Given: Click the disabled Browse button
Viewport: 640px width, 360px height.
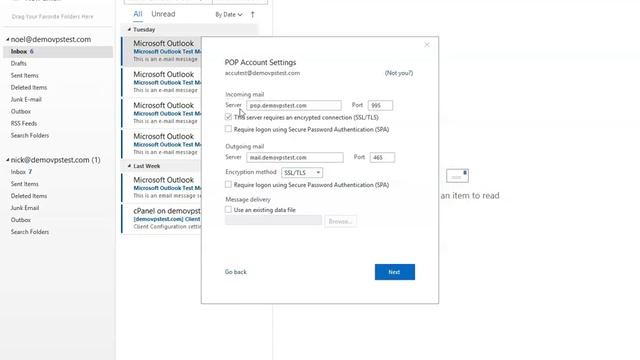Looking at the screenshot, I should (x=340, y=221).
